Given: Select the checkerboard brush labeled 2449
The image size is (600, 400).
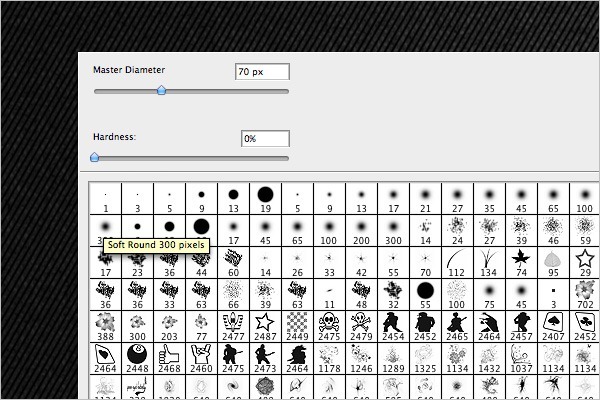Looking at the screenshot, I should tap(297, 327).
